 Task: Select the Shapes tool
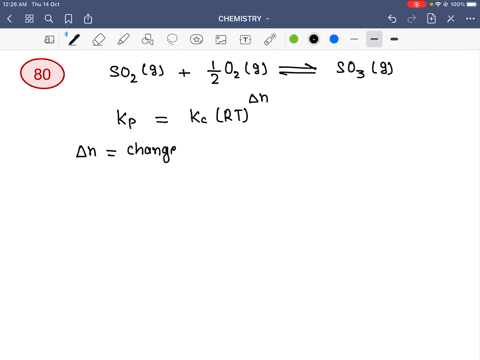(x=148, y=39)
